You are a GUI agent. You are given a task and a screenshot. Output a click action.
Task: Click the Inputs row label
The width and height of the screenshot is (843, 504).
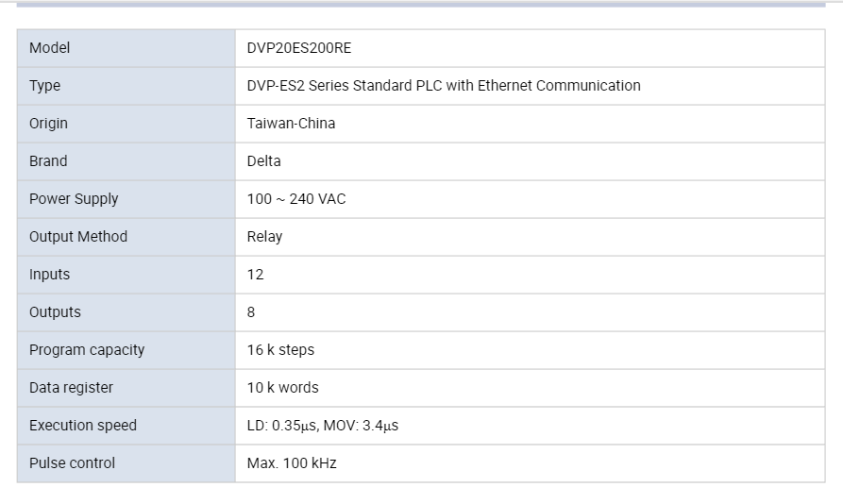coord(49,275)
